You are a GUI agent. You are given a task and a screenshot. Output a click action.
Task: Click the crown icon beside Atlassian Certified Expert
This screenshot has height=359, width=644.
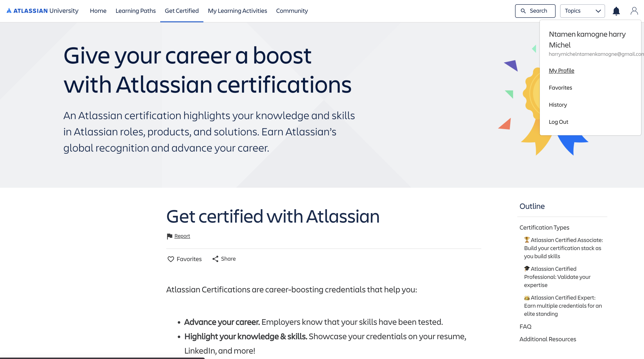(x=526, y=298)
